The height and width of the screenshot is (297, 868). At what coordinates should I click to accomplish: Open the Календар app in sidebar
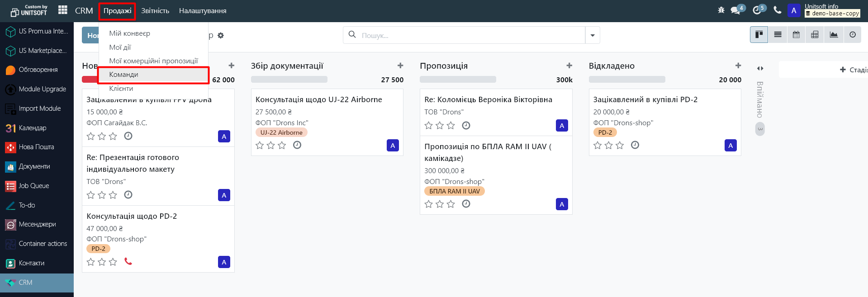click(x=37, y=128)
